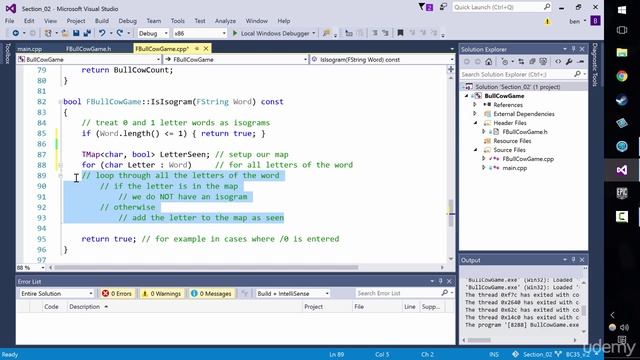Toggle Show All Files in Solution Explorer
This screenshot has height=360, width=640.
[543, 62]
